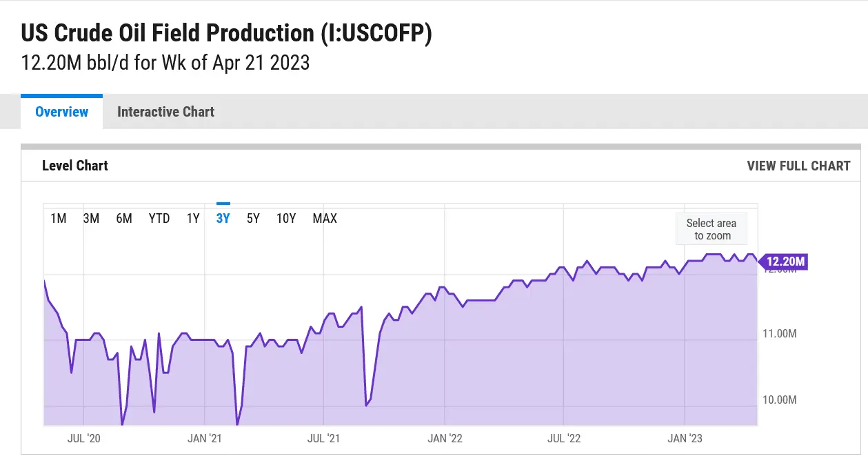Show year-to-date data with YTD

pyautogui.click(x=159, y=219)
